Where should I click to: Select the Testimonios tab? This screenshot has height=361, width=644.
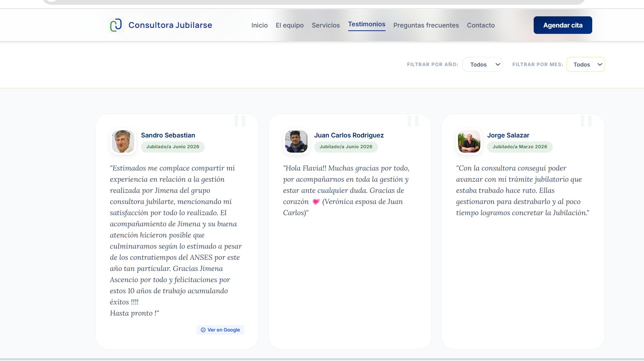point(367,24)
